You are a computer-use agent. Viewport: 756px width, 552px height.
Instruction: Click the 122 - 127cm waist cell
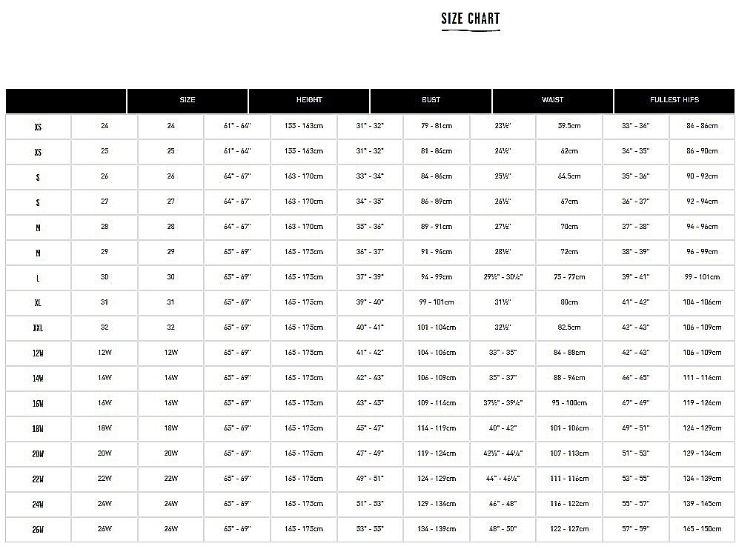pyautogui.click(x=569, y=529)
